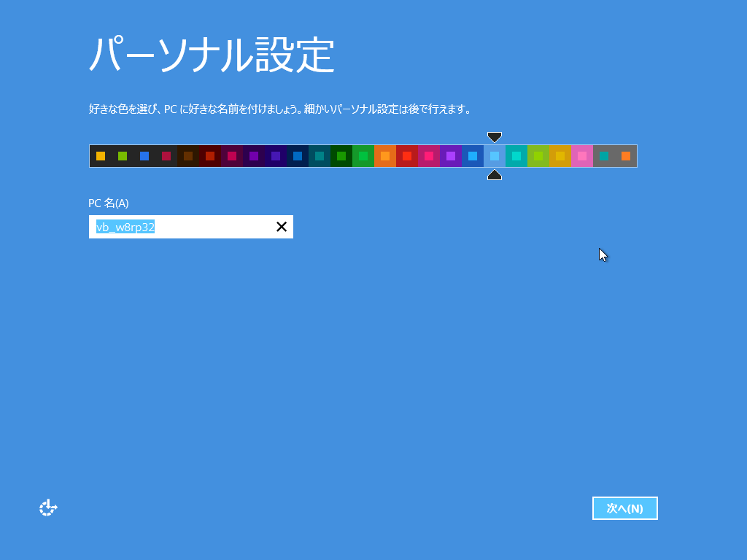The height and width of the screenshot is (560, 747).
Task: Choose the dark gray swatch with blue square
Action: point(144,156)
